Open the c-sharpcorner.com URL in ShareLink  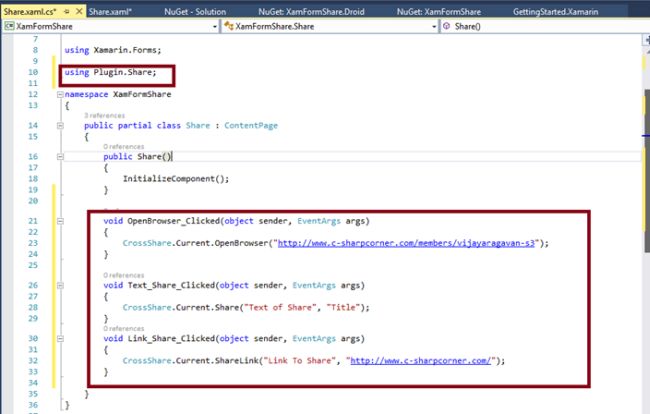421,361
